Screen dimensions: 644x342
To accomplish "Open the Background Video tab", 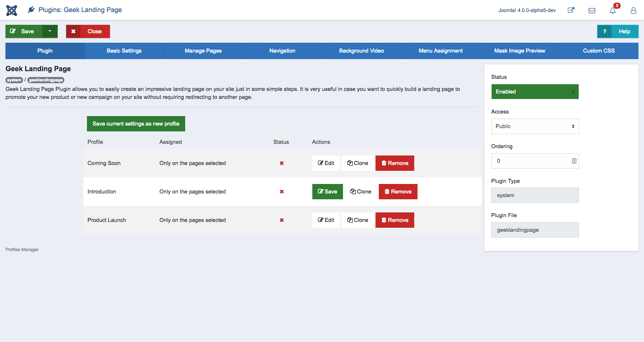I will 361,51.
